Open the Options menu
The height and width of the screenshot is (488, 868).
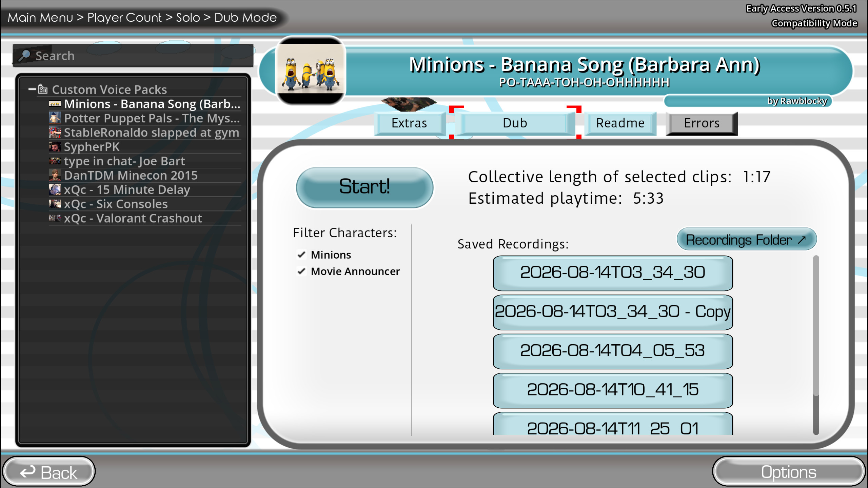(789, 472)
